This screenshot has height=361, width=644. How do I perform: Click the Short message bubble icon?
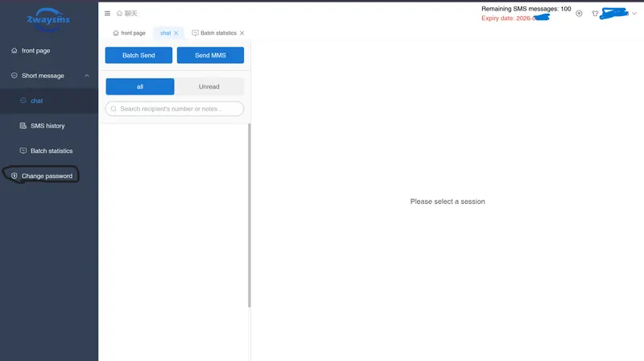click(x=14, y=75)
